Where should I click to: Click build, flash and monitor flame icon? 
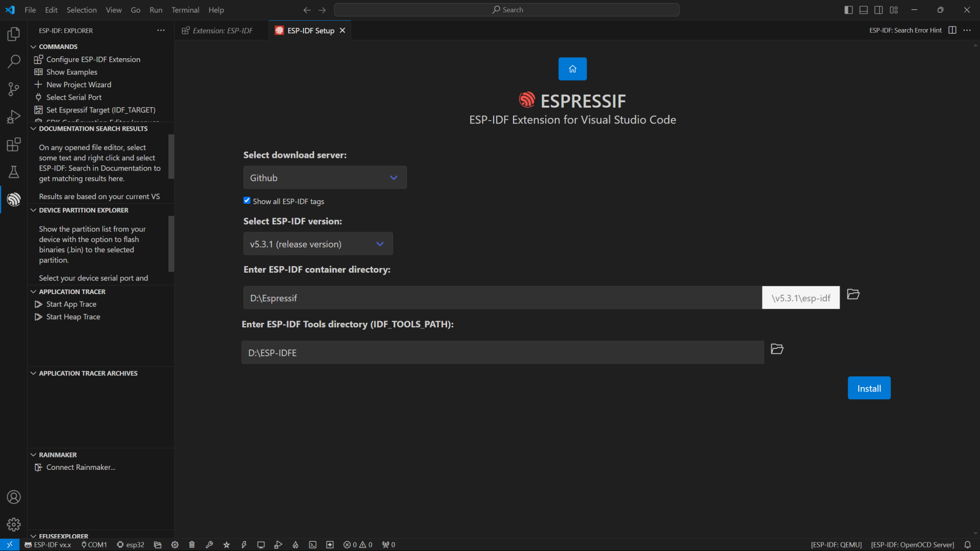pos(296,545)
